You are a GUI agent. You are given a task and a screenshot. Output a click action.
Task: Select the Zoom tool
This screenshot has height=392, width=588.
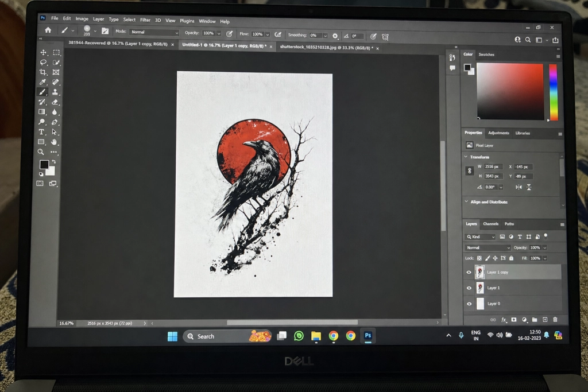click(x=41, y=152)
